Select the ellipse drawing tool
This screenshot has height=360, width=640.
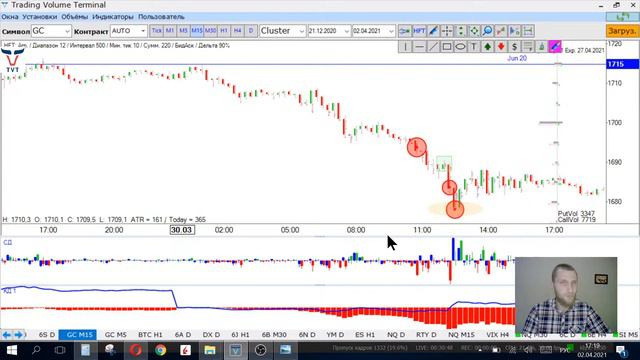pos(460,47)
